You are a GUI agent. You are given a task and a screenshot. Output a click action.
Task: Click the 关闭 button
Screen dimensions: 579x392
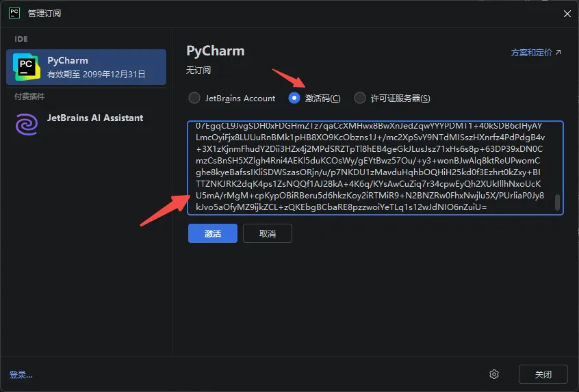543,374
